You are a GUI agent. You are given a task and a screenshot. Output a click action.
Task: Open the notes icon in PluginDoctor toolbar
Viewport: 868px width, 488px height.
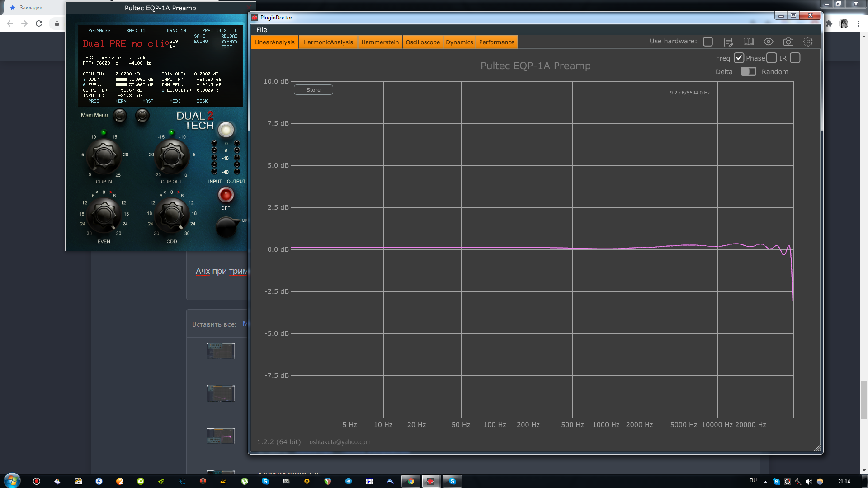pos(728,42)
